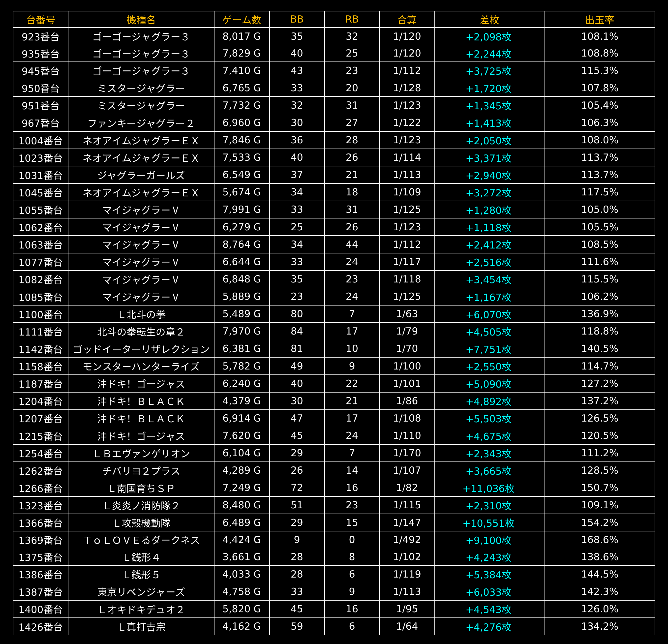Select the BB column header
The height and width of the screenshot is (644, 668).
pos(297,20)
